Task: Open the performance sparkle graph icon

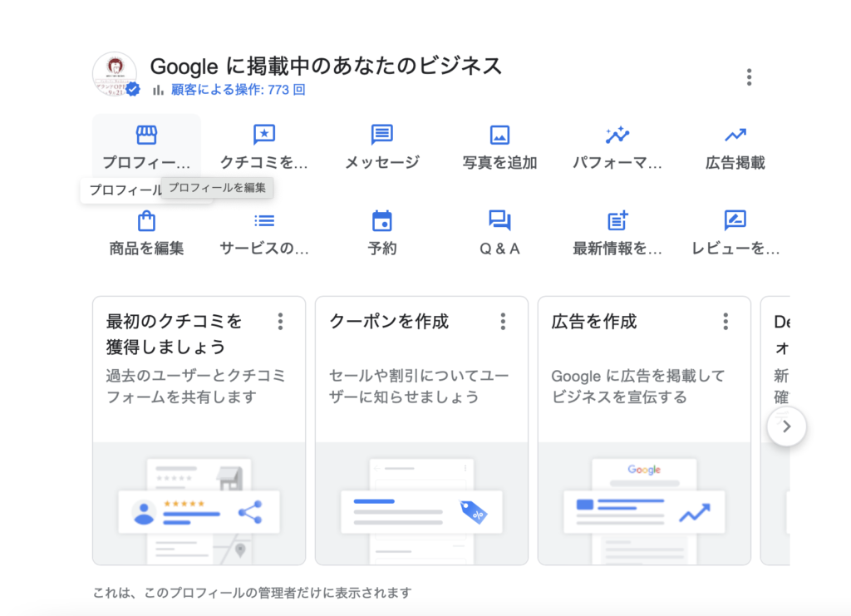Action: (x=617, y=136)
